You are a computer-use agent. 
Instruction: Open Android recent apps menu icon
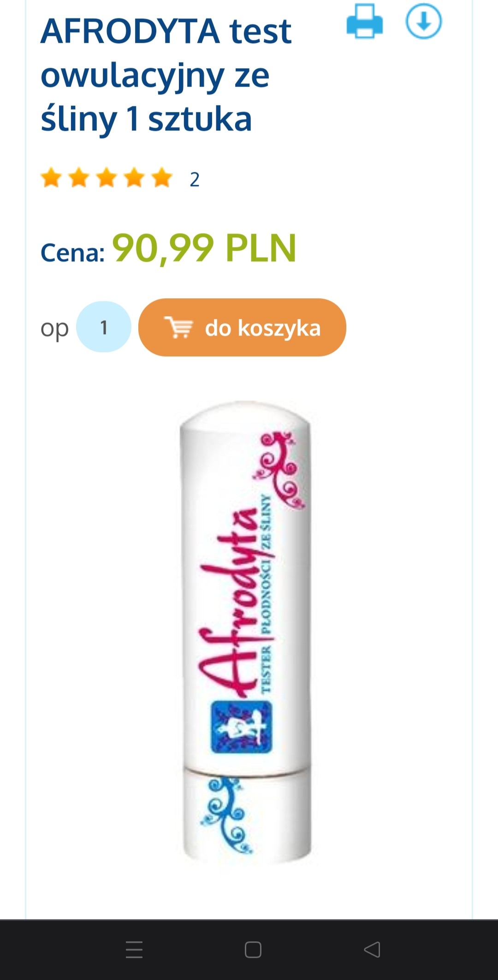tap(134, 950)
